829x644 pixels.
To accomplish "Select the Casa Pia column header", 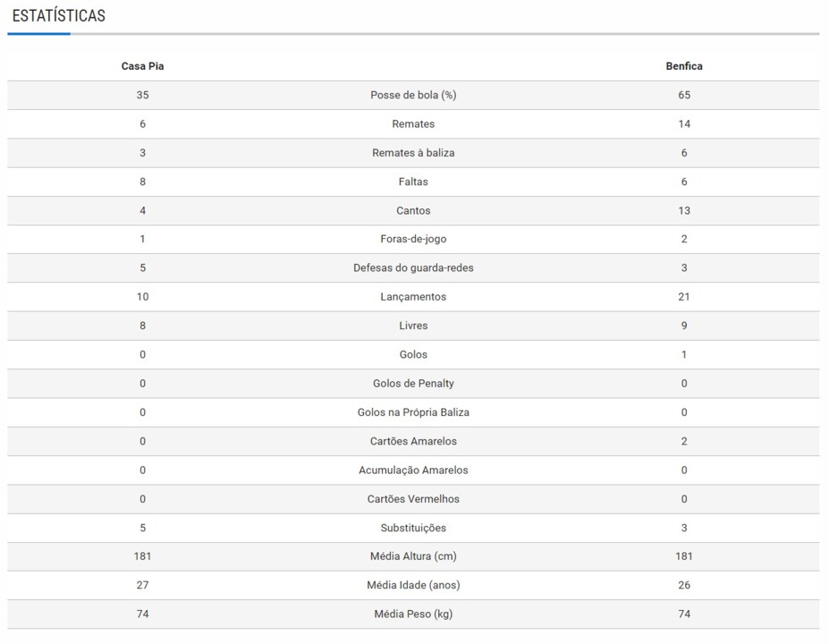I will (142, 66).
